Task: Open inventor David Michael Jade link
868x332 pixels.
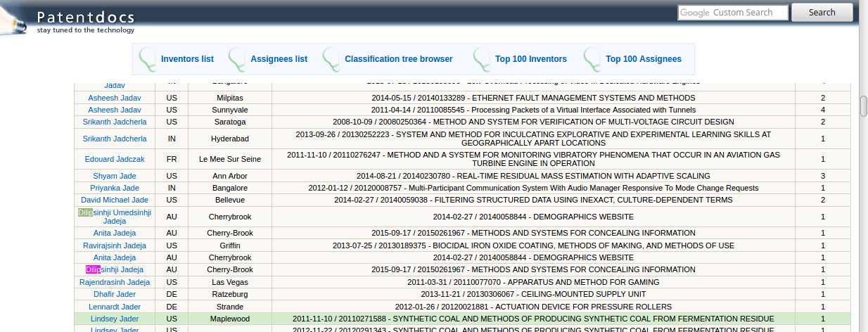Action: [115, 200]
